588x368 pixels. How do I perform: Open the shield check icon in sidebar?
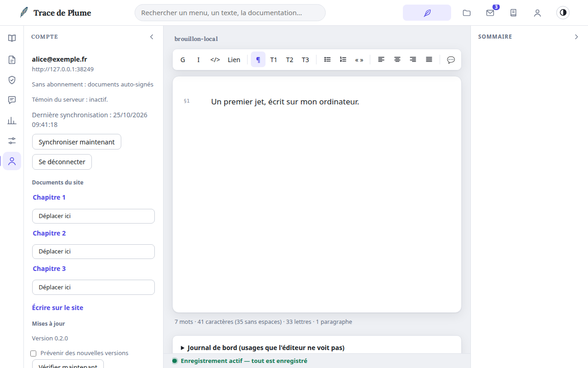pos(12,80)
